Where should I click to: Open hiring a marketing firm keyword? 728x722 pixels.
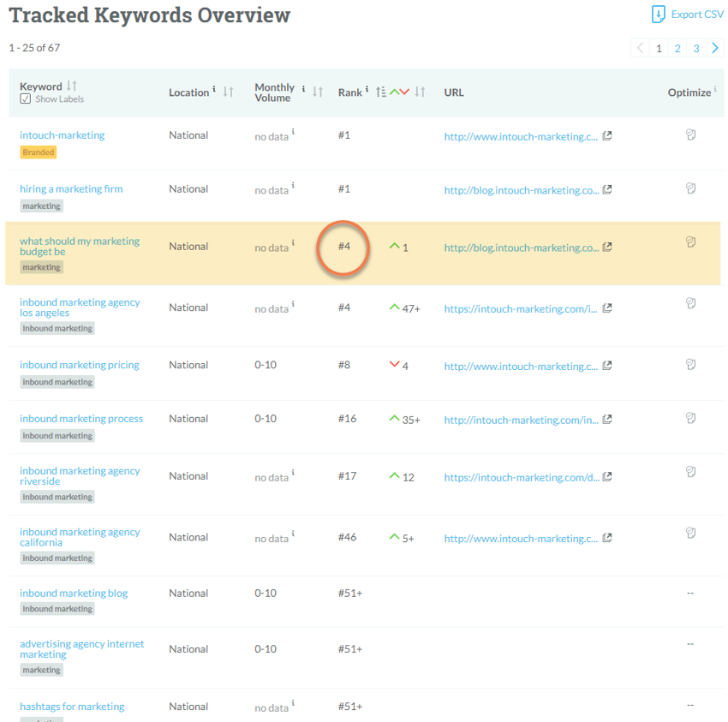(x=71, y=189)
